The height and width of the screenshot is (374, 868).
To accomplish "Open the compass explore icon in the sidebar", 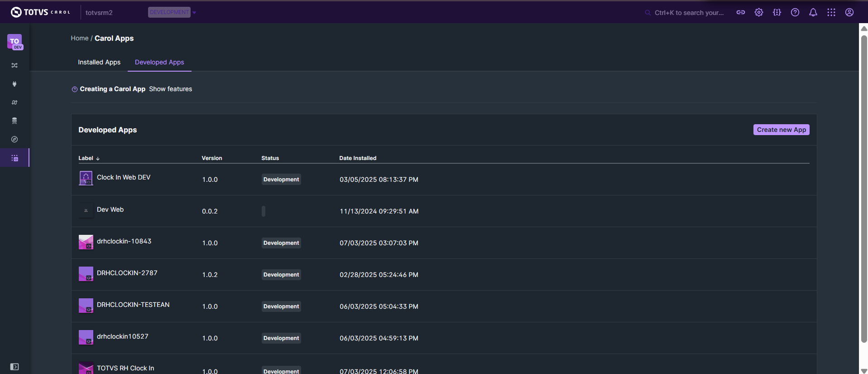I will 14,139.
